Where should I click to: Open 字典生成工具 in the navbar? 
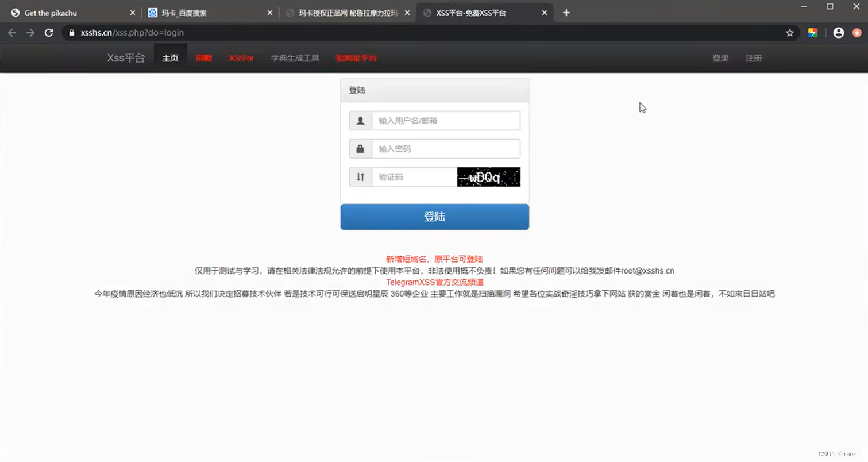295,58
